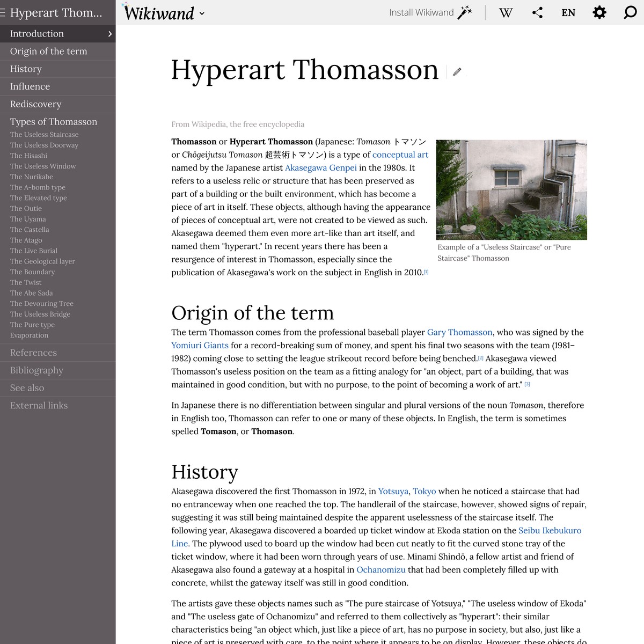Viewport: 644px width, 644px height.
Task: Select the History section in the sidebar
Action: tap(26, 69)
